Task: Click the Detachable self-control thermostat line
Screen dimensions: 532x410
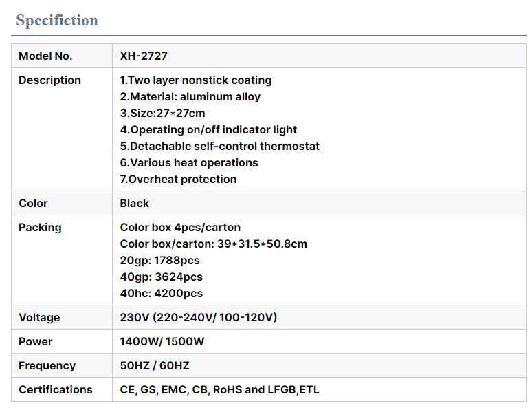Action: click(x=220, y=147)
